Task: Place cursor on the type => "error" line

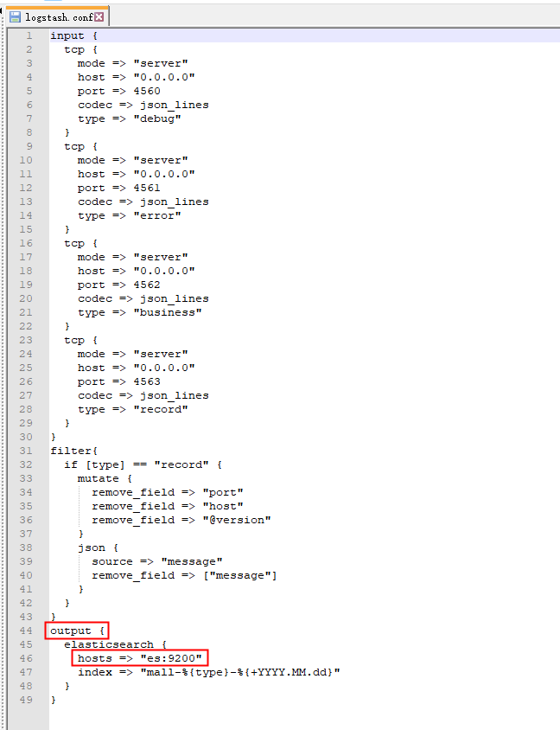Action: 130,215
